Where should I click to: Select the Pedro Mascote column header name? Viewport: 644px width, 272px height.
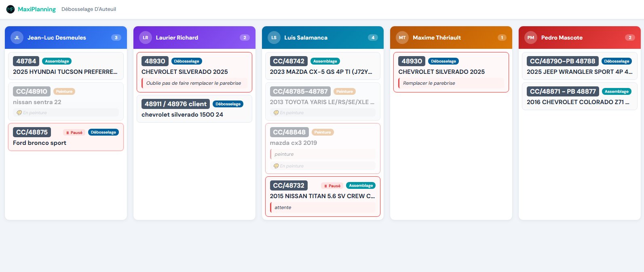(x=562, y=38)
